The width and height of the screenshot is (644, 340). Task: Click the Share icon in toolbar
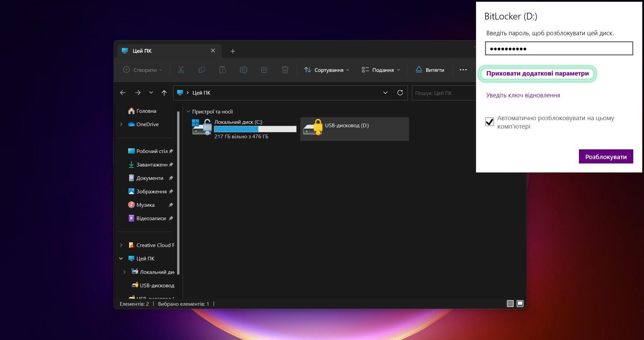coord(264,70)
